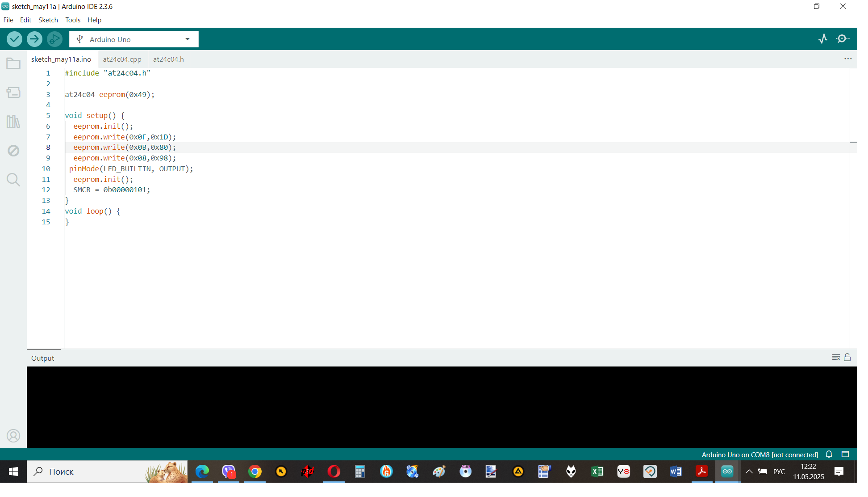The image size is (868, 497).
Task: Click the COM8 board status text
Action: [759, 455]
